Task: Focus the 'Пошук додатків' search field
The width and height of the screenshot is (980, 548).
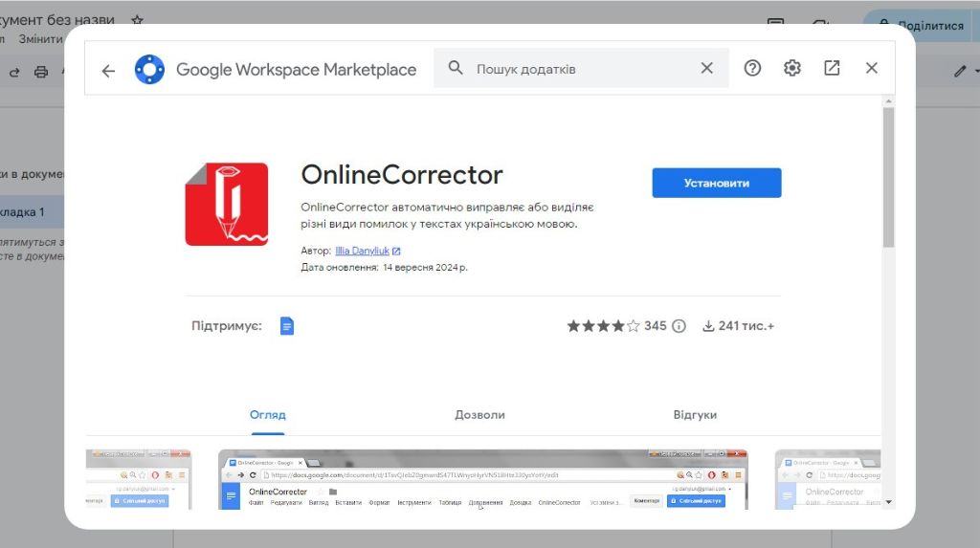Action: tap(581, 69)
